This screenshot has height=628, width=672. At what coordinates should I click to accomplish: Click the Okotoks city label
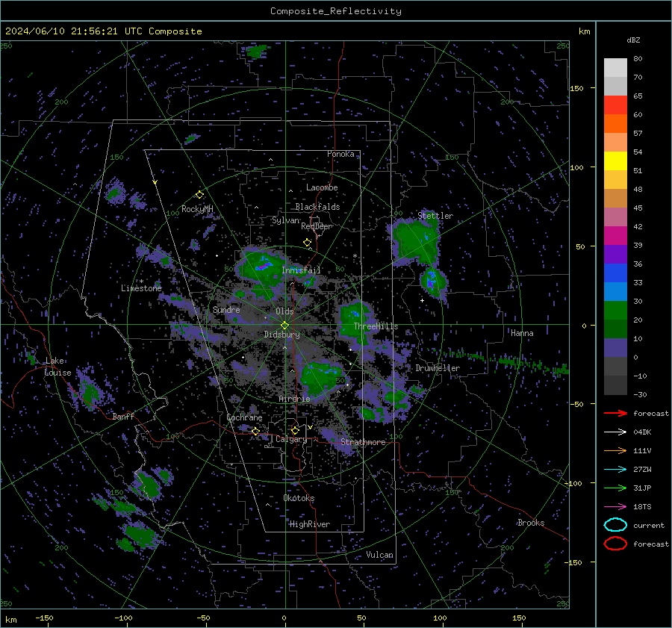click(299, 498)
